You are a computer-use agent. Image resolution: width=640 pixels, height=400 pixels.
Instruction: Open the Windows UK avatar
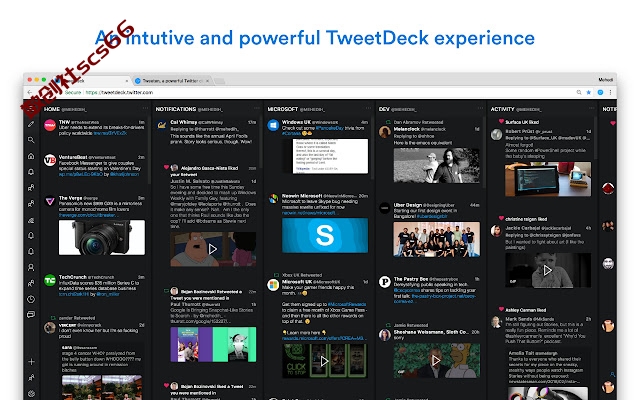pos(273,125)
